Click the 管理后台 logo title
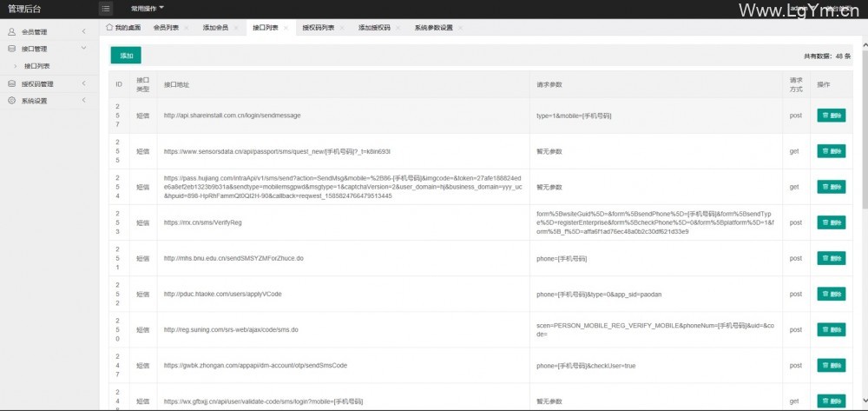The image size is (868, 411). tap(24, 9)
